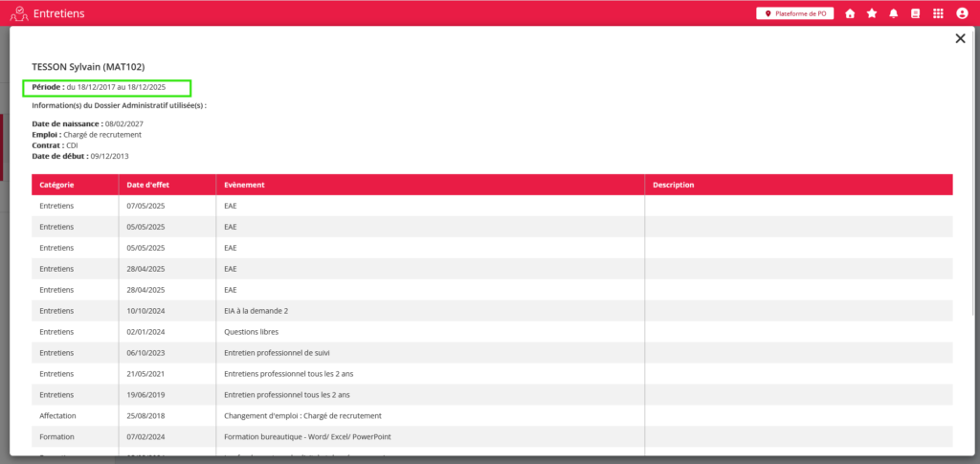This screenshot has width=980, height=464.
Task: Open favorites with the star icon
Action: tap(872, 13)
